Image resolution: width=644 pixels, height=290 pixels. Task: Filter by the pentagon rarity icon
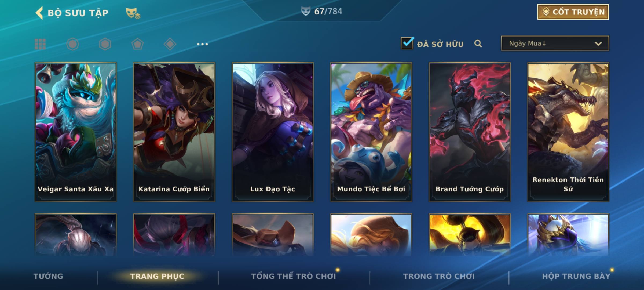coord(137,44)
